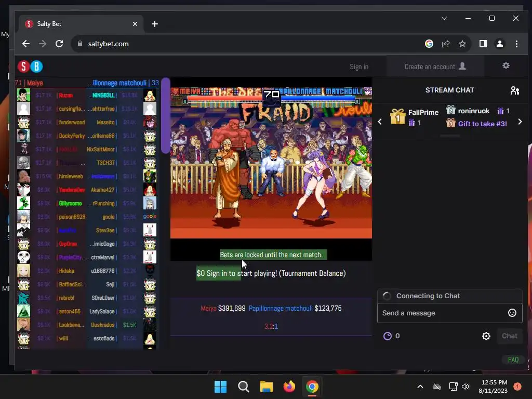This screenshot has width=532, height=399.
Task: Click Create an account button
Action: click(435, 66)
